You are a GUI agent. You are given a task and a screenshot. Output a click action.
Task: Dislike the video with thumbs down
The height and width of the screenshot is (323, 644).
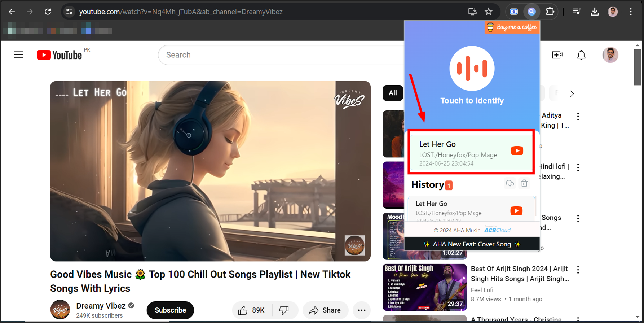coord(284,310)
